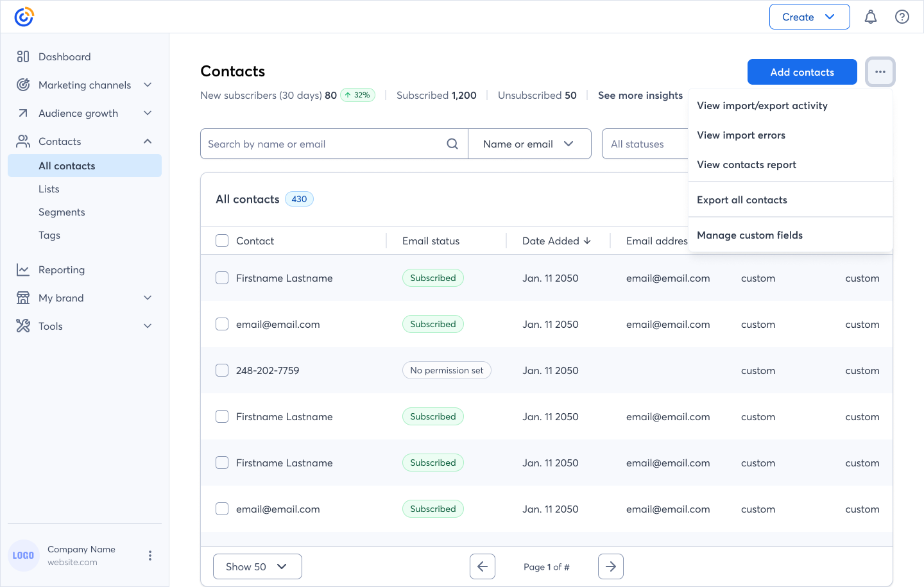Choose Export all contacts menu item
This screenshot has height=587, width=924.
pos(742,200)
